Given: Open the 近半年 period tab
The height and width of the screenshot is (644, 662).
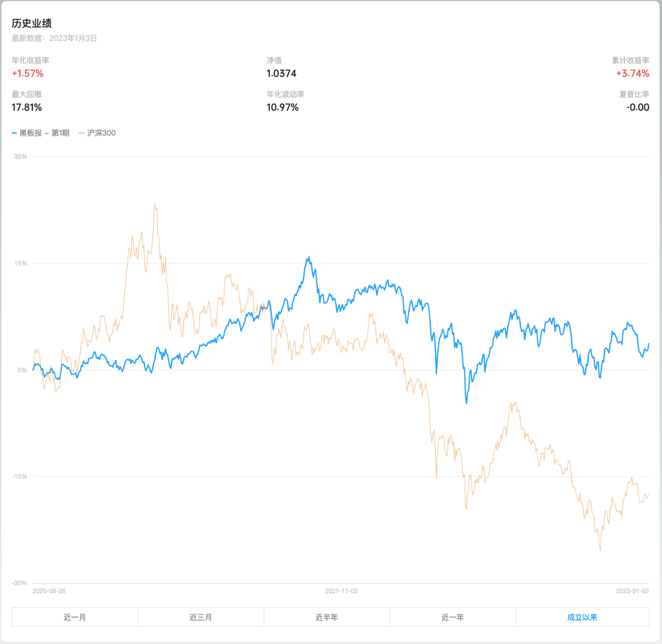Looking at the screenshot, I should (326, 617).
